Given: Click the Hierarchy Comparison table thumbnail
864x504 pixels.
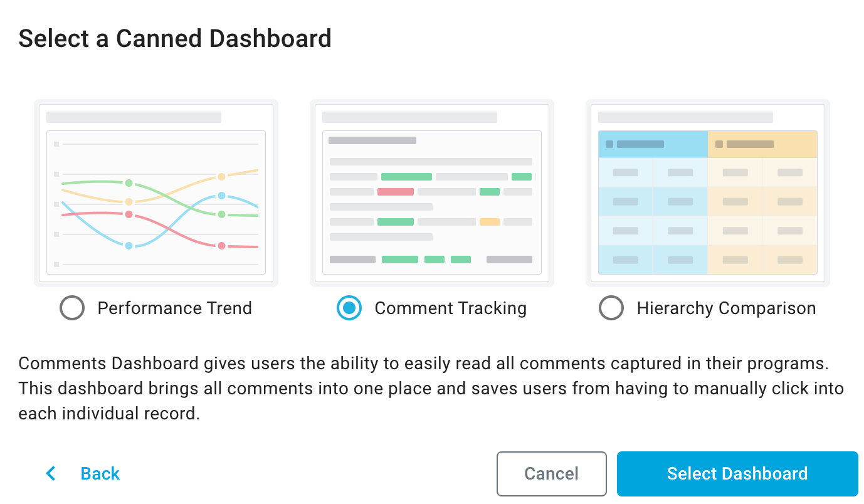Looking at the screenshot, I should click(x=708, y=193).
